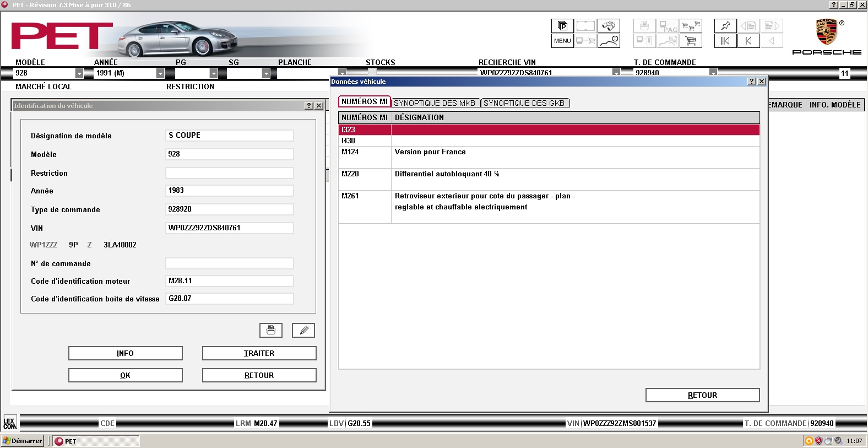Viewport: 868px width, 448px height.
Task: Confirm with the OK button
Action: [126, 375]
